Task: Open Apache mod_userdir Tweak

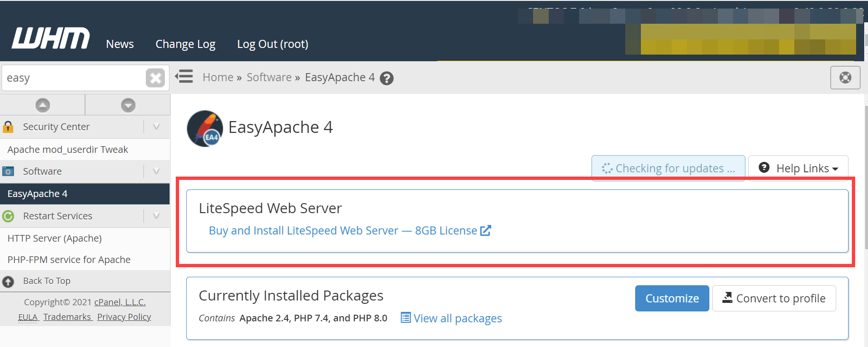Action: pyautogui.click(x=68, y=150)
